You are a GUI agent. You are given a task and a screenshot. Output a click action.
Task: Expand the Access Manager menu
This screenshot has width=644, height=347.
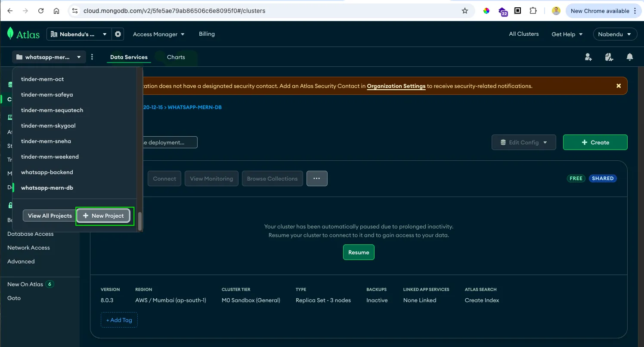click(x=158, y=34)
